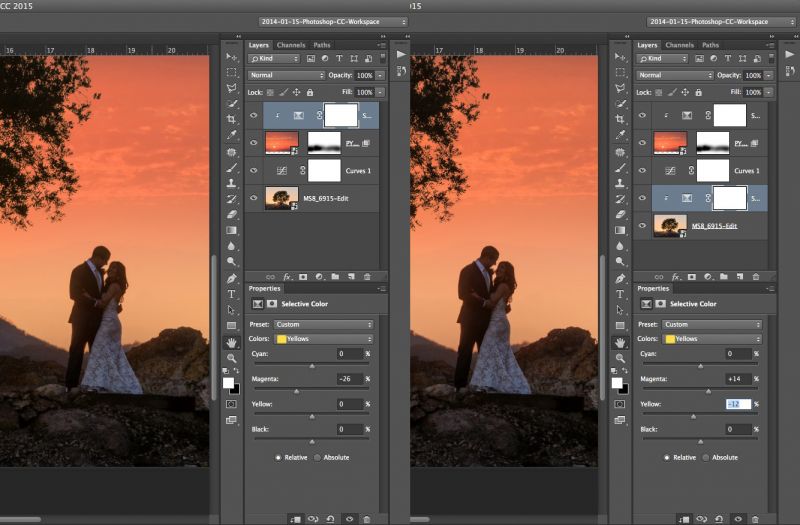Screen dimensions: 800x525
Task: Open workspace dropdown in left window top bar
Action: tap(333, 22)
